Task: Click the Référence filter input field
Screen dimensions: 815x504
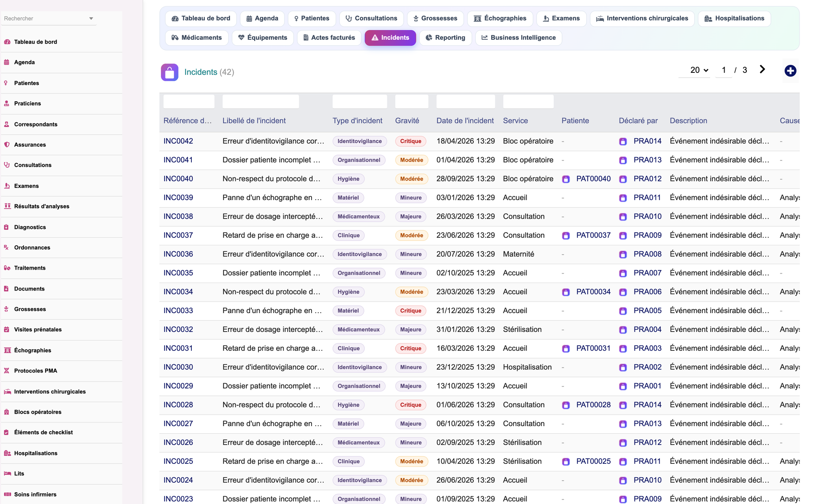Action: (x=189, y=101)
